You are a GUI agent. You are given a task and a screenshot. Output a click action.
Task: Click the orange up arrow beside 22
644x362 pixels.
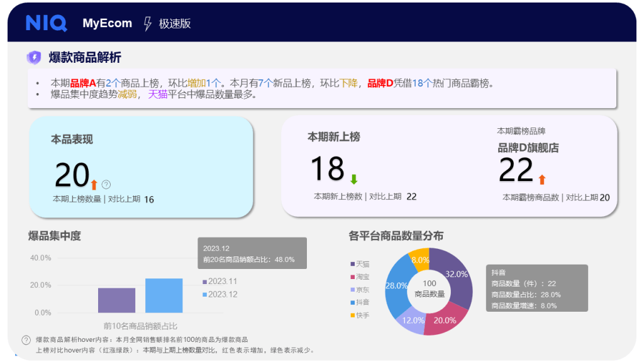point(541,179)
